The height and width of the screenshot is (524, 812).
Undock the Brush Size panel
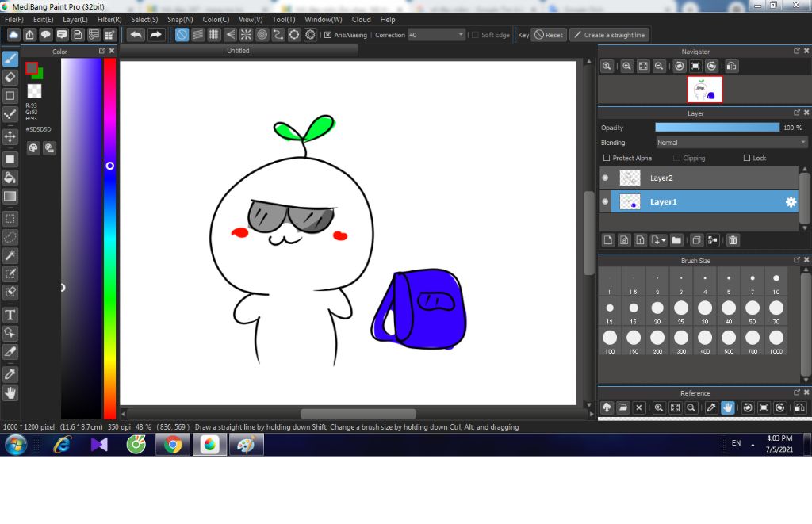(x=796, y=260)
